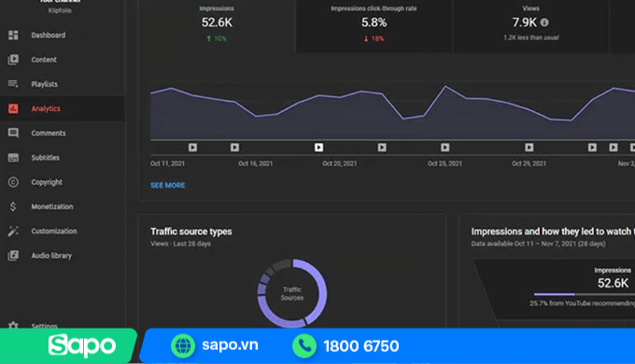Click the info icon beside 7.9K views
Viewport: 635px width, 364px height.
coord(544,22)
